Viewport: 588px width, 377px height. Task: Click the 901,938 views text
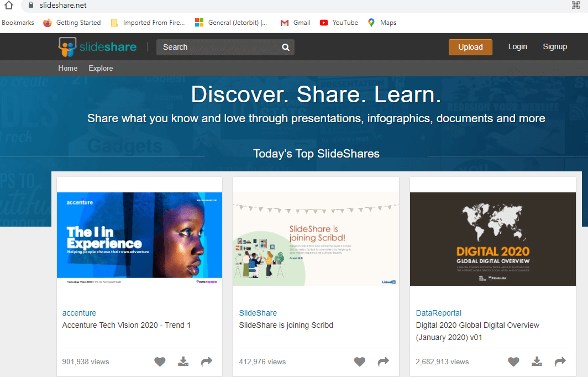click(86, 362)
